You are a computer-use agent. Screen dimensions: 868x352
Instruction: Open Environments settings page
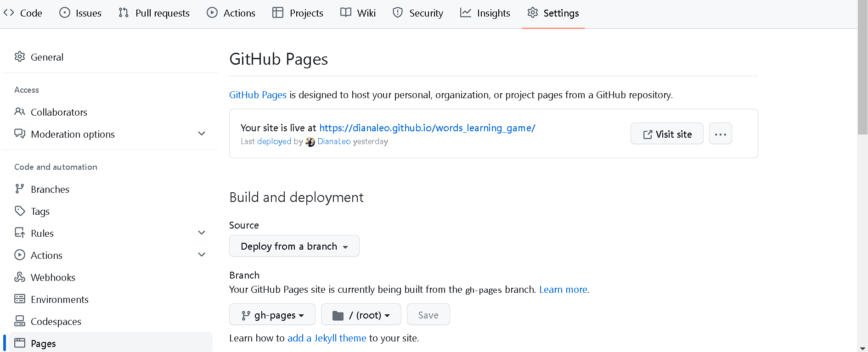111,299
